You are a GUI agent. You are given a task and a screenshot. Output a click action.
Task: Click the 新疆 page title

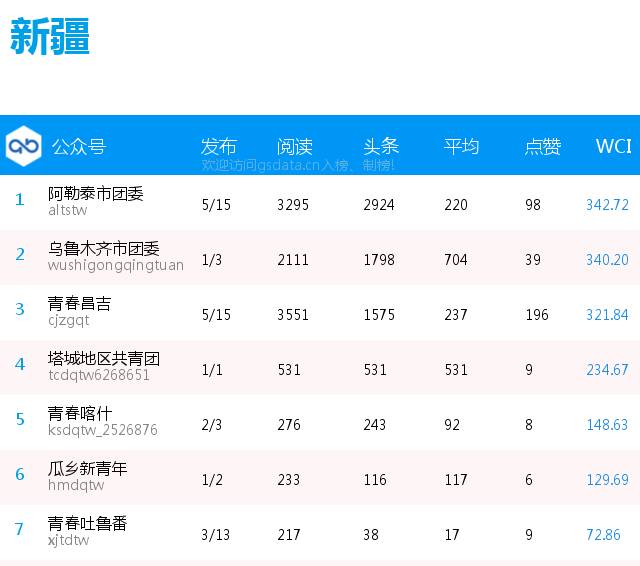pos(50,37)
